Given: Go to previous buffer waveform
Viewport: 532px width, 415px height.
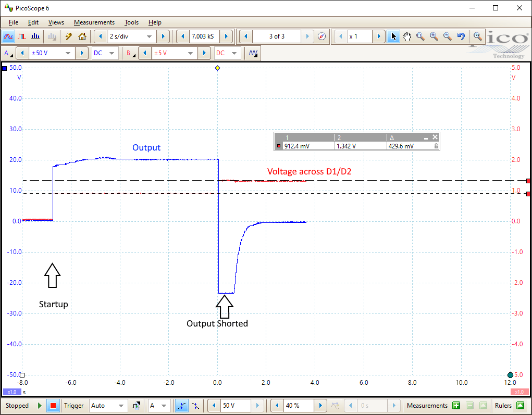Looking at the screenshot, I should point(246,36).
